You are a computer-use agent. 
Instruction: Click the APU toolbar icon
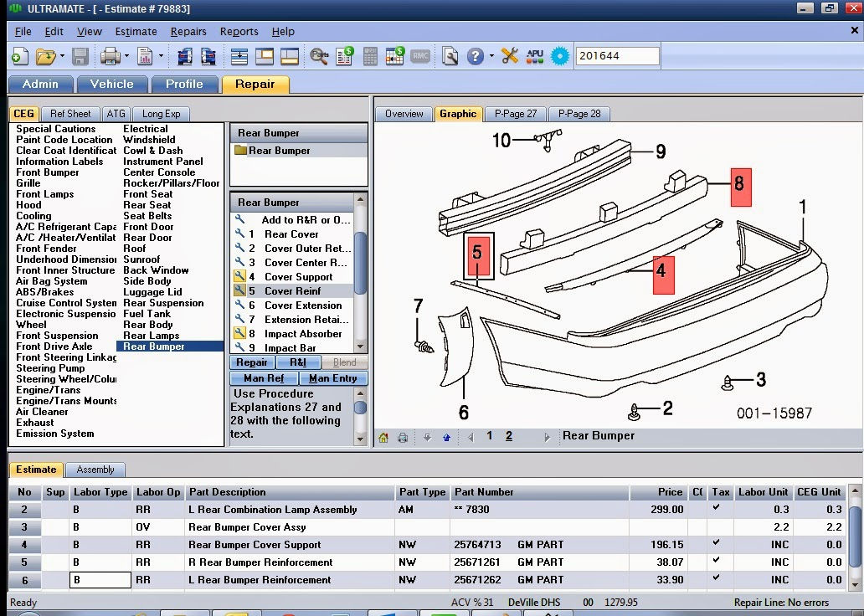coord(534,56)
